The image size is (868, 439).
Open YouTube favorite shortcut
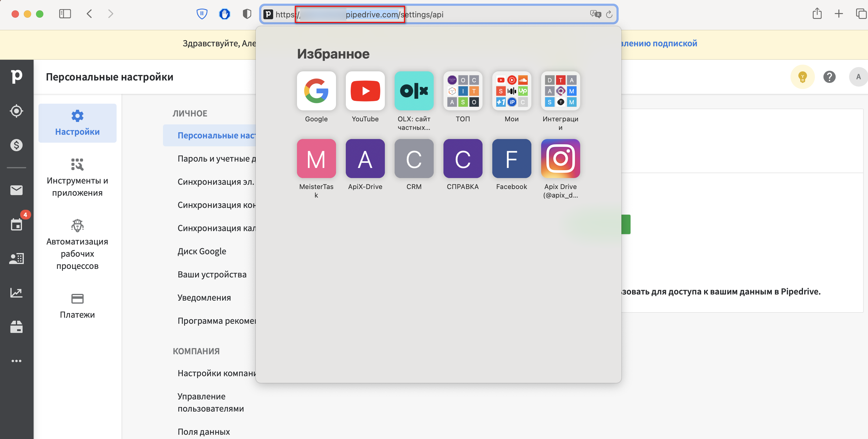365,91
